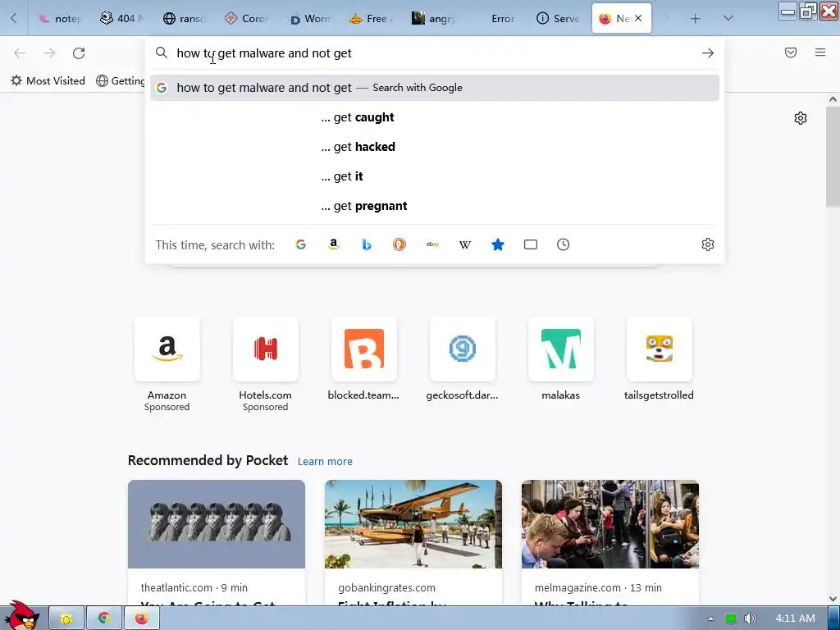Click the go arrow in the address bar
840x630 pixels.
pos(708,53)
